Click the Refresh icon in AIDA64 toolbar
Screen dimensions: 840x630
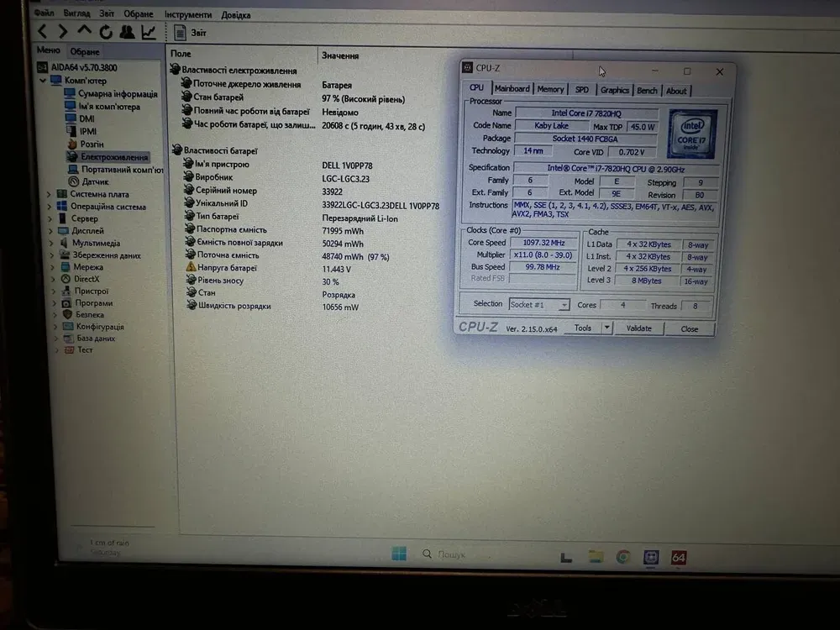(106, 33)
